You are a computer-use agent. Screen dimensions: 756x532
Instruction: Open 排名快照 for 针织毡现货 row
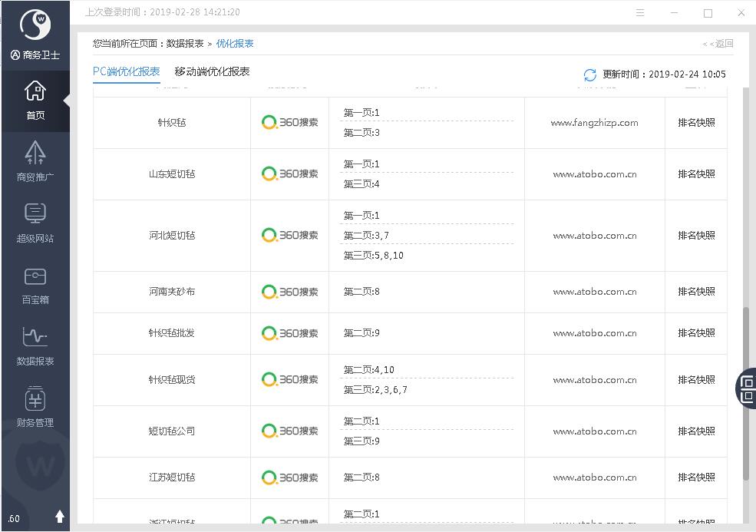tap(696, 379)
